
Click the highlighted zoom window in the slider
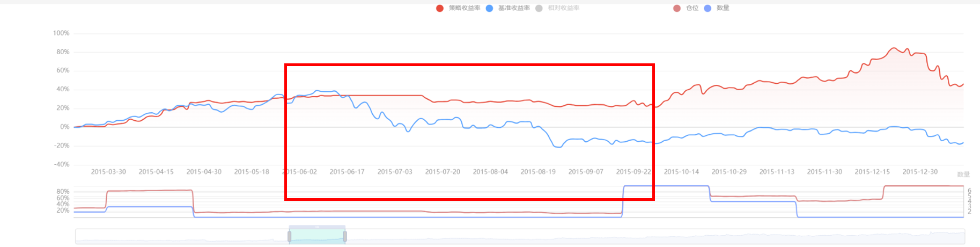pyautogui.click(x=317, y=237)
